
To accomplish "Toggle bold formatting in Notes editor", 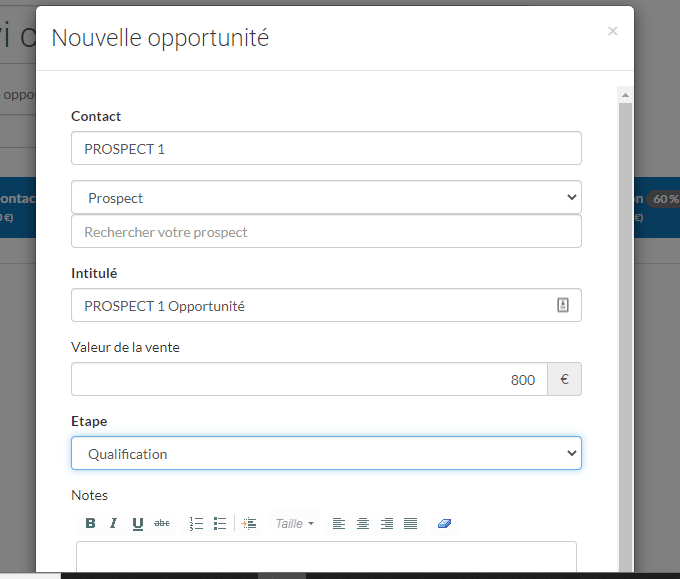I will point(90,523).
